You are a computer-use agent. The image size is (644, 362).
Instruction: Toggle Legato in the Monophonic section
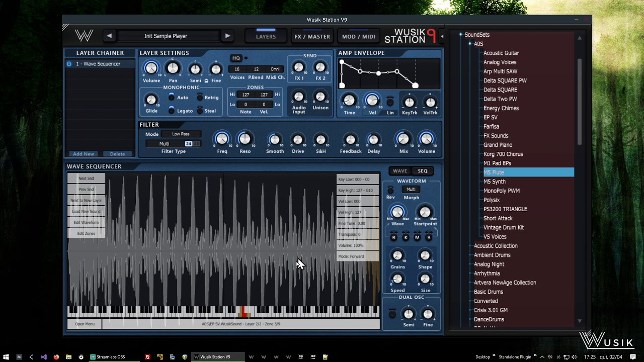click(172, 110)
